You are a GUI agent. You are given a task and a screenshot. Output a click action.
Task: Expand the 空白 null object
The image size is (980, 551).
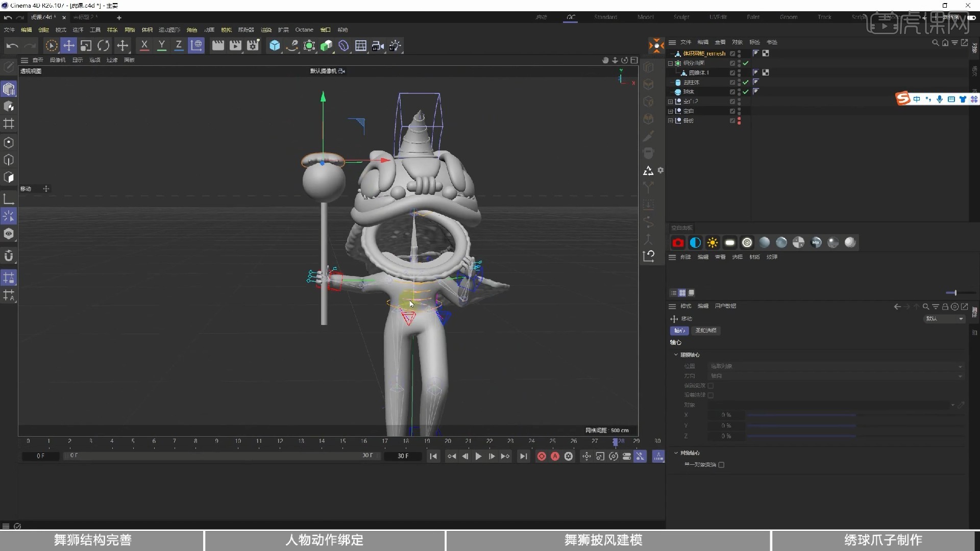(671, 111)
